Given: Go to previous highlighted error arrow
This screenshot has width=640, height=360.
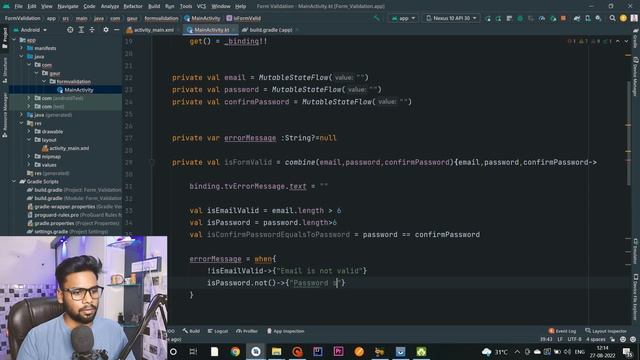Looking at the screenshot, I should [618, 41].
